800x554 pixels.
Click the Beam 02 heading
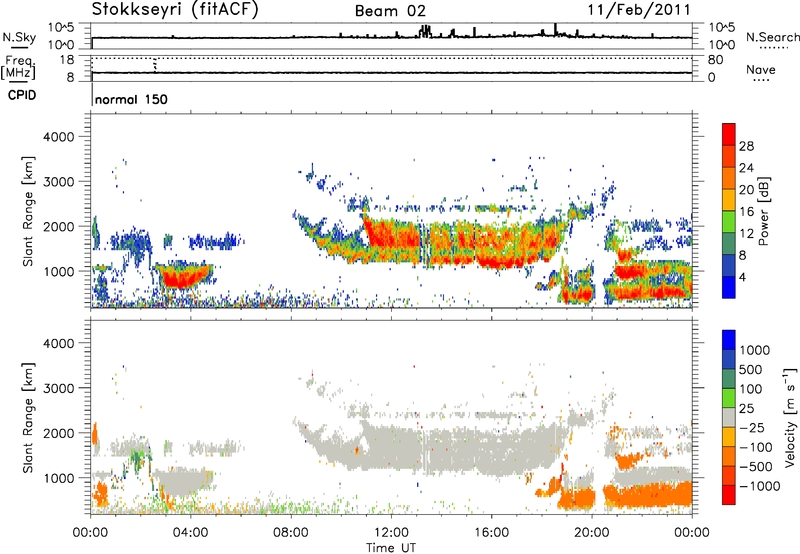pos(390,11)
